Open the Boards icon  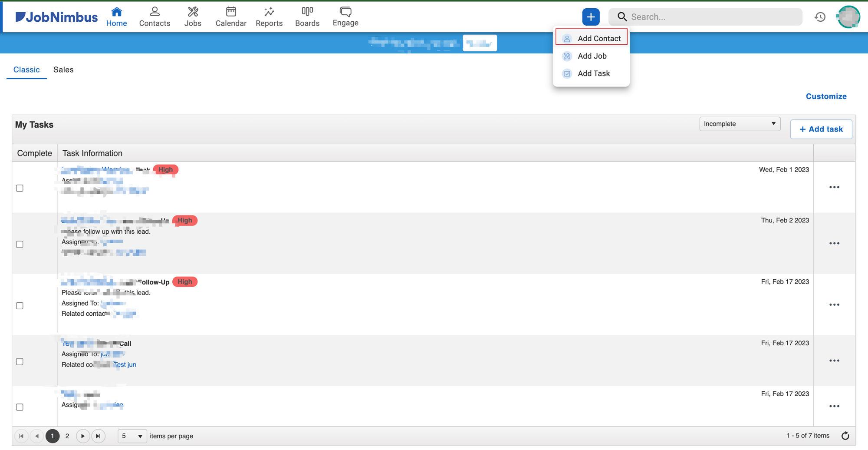tap(307, 12)
